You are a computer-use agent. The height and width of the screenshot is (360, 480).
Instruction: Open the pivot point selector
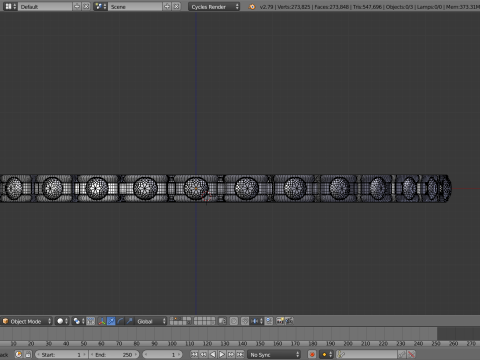[79, 321]
